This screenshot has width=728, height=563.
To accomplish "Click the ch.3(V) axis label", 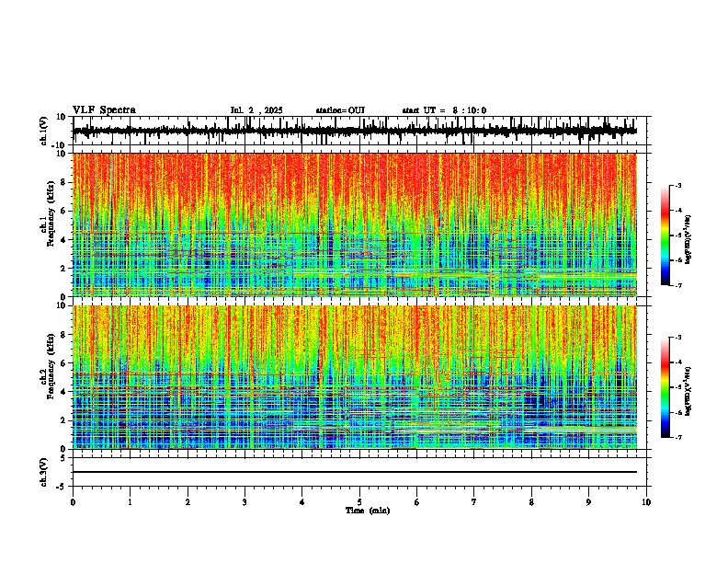I will click(44, 472).
